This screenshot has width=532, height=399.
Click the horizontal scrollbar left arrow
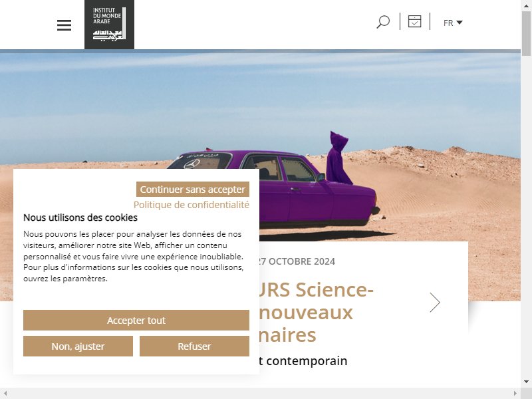[5, 393]
